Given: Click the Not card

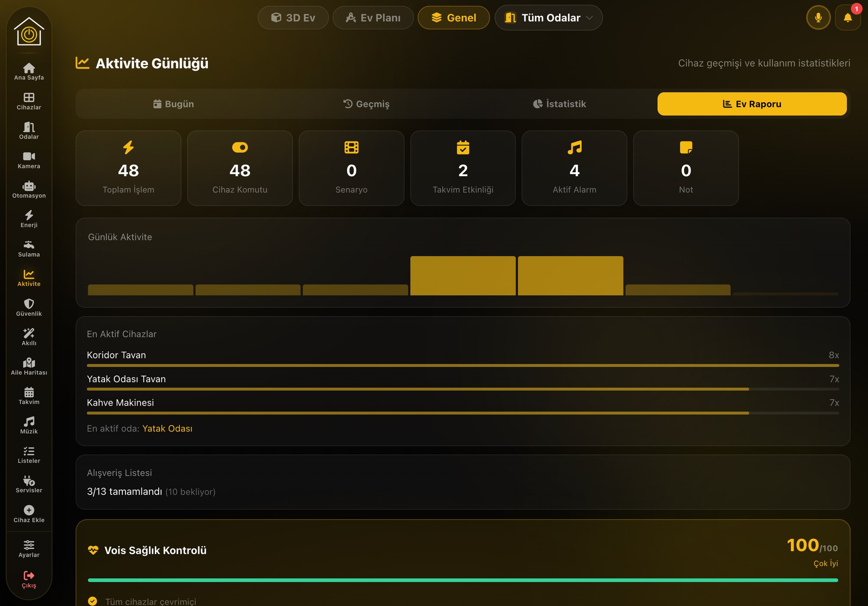Looking at the screenshot, I should [x=686, y=168].
